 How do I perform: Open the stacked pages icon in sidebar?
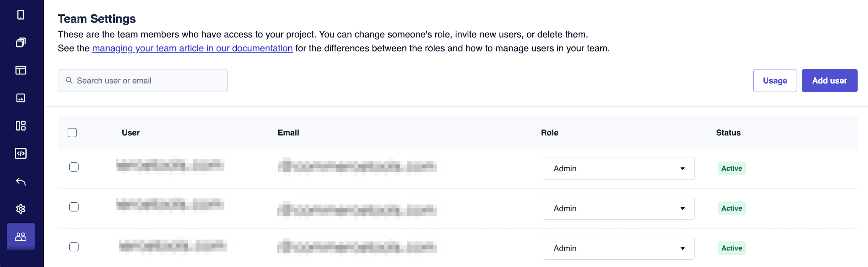pyautogui.click(x=21, y=43)
